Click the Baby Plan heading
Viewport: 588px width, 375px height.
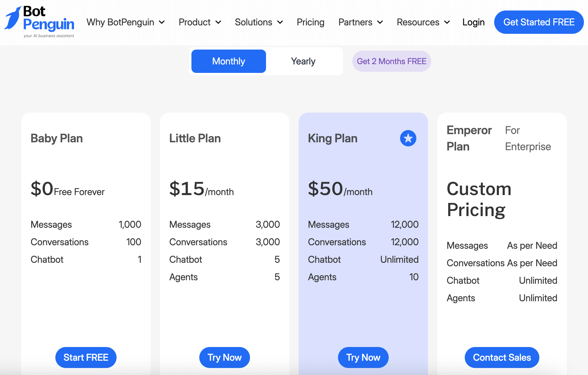tap(57, 138)
